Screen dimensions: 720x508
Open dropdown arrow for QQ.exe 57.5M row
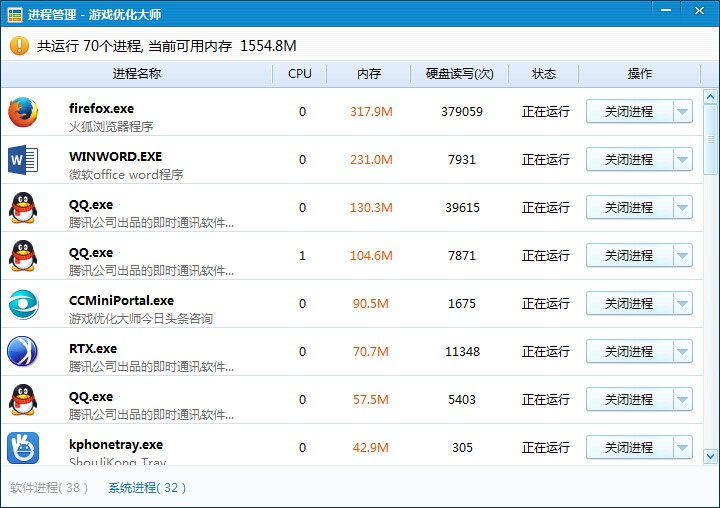point(683,400)
